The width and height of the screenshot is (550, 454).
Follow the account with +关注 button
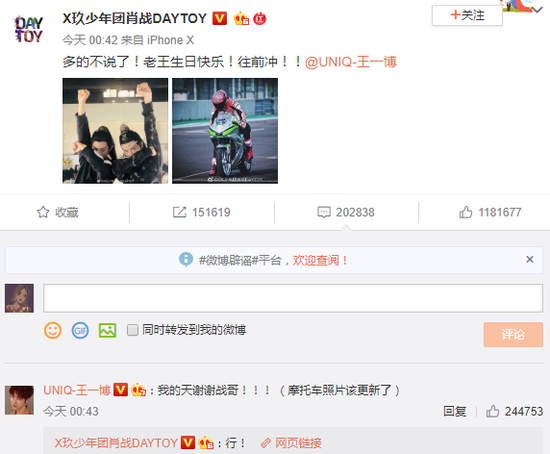(467, 15)
